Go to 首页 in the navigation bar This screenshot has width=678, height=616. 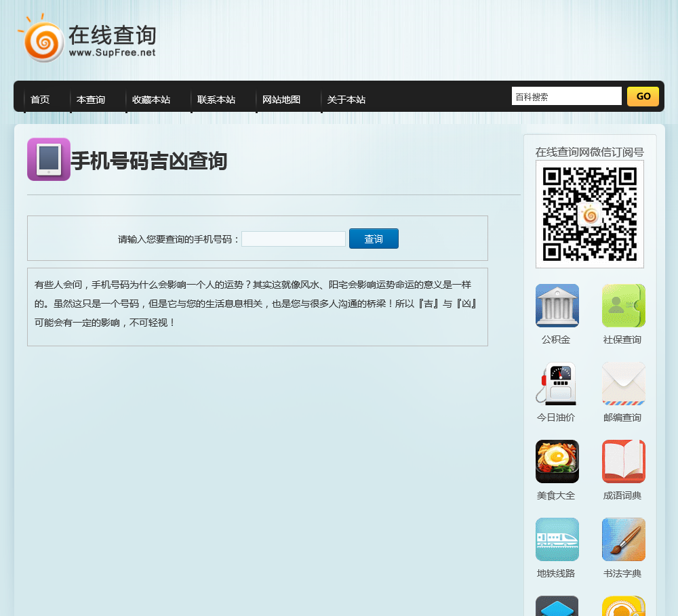point(40,100)
